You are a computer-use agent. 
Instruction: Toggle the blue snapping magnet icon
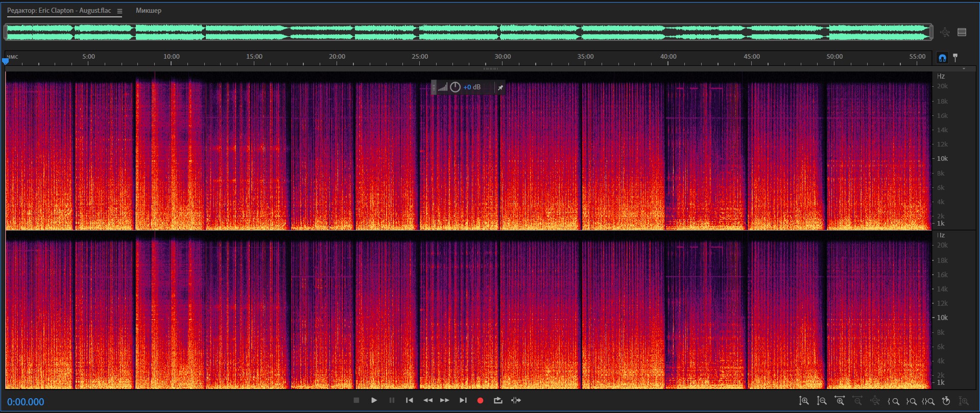tap(942, 58)
